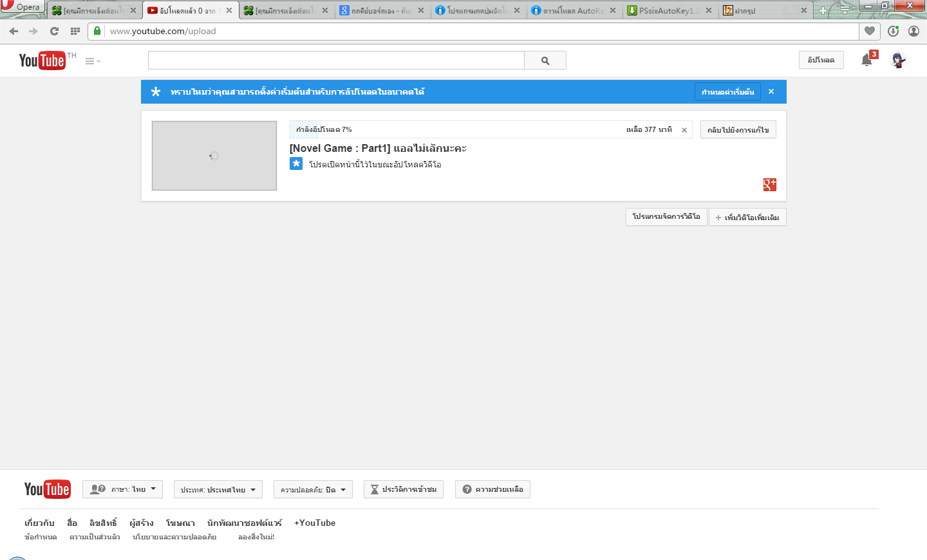Open โปรแกรมจัดการวิดีโอ video manager
Viewport: 927px width, 560px height.
[666, 217]
